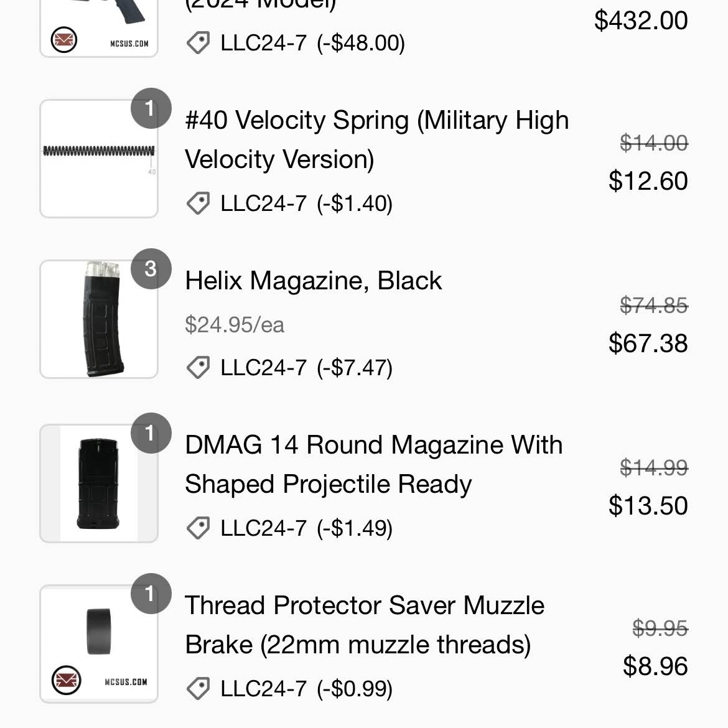Select the DMAG 14 Round Magazine title
Screen dimensions: 728x728
tap(373, 464)
